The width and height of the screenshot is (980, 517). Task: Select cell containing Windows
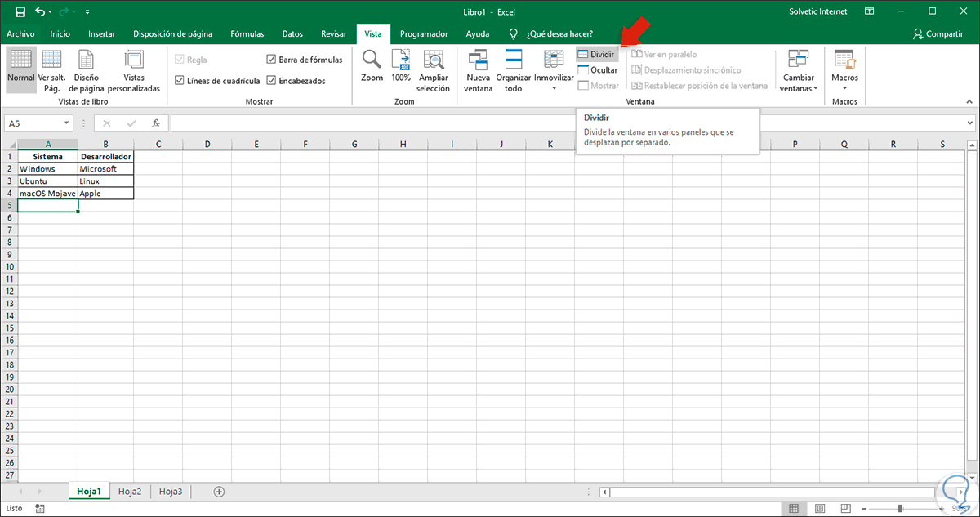[x=48, y=169]
